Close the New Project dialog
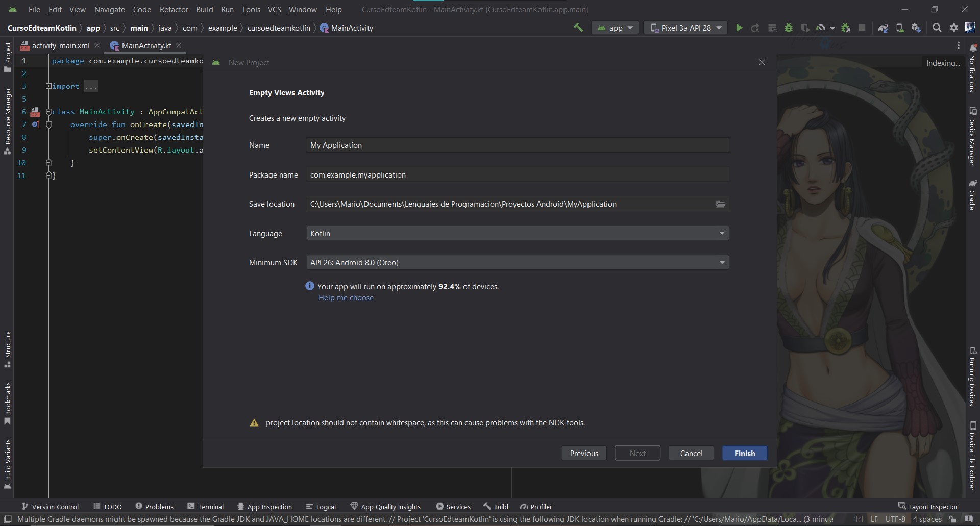Screen dimensions: 980x526 point(762,62)
